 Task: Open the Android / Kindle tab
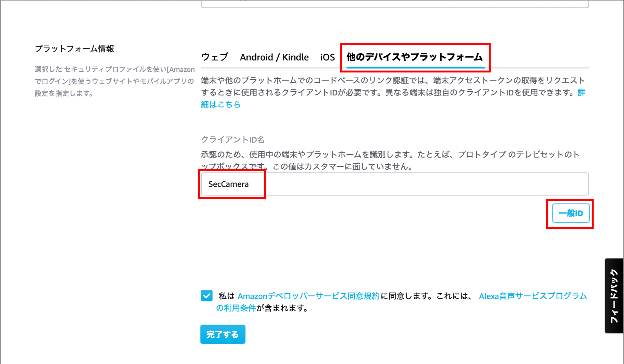click(274, 57)
